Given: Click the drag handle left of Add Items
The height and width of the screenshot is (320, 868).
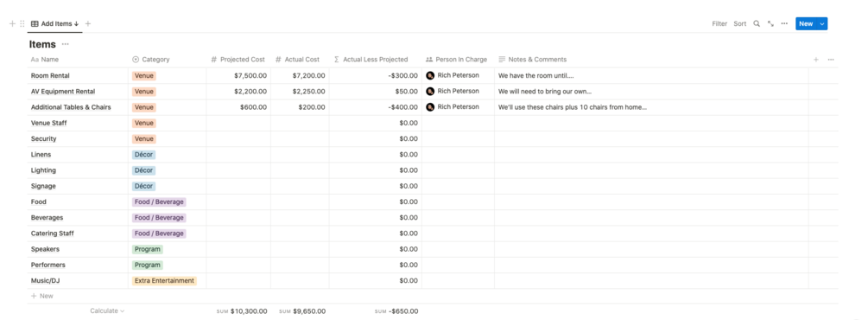Looking at the screenshot, I should point(22,24).
